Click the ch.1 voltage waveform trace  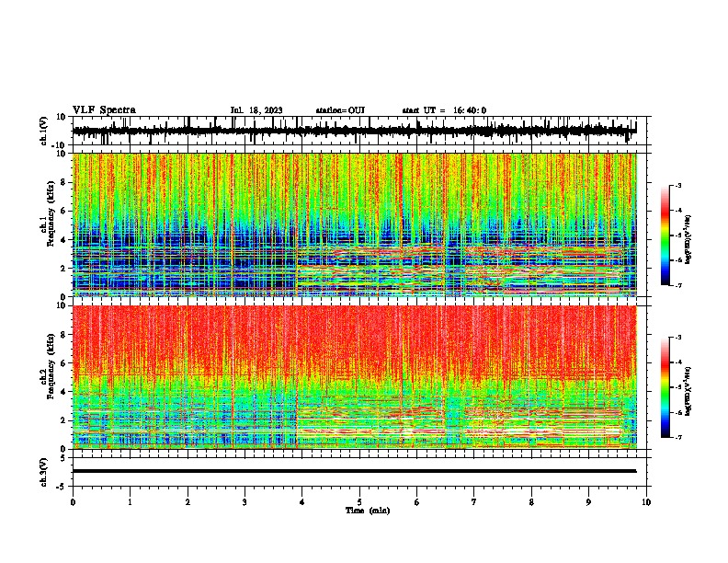[354, 131]
